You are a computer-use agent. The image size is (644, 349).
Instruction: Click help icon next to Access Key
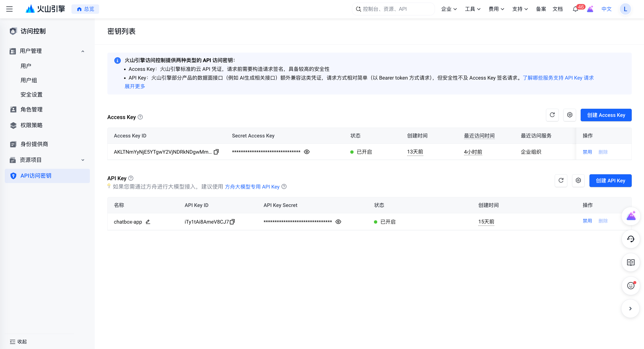[140, 117]
